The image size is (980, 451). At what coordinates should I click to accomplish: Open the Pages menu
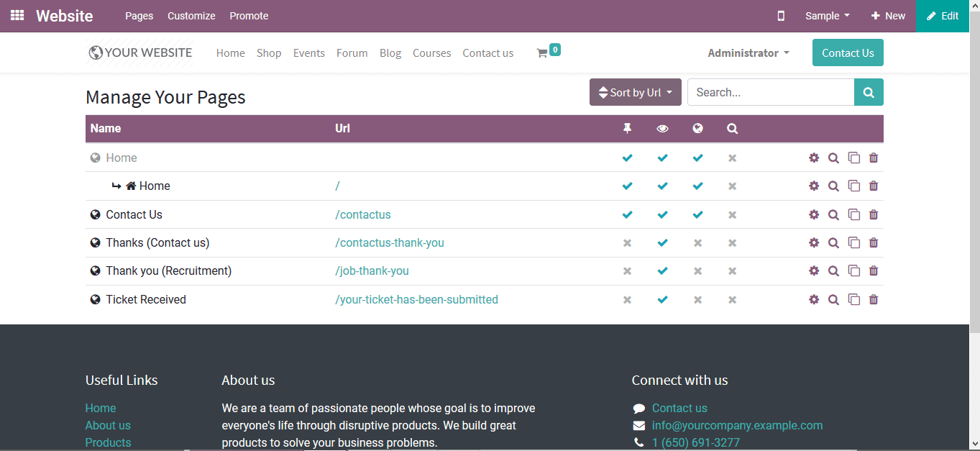coord(139,15)
